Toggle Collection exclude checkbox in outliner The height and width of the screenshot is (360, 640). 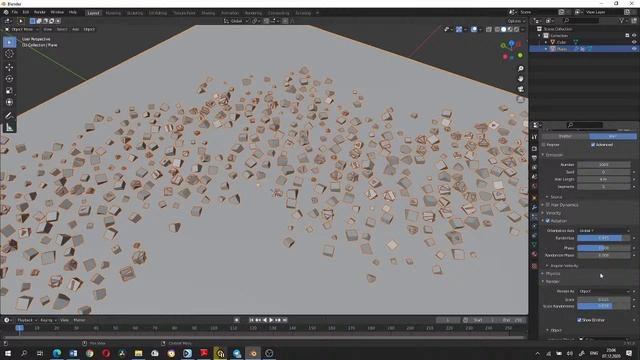(x=627, y=36)
